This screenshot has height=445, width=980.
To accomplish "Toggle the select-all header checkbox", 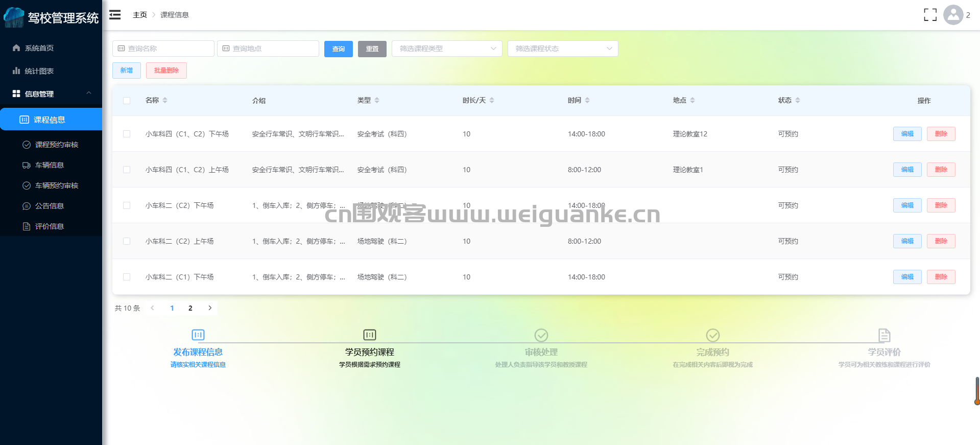I will pyautogui.click(x=127, y=101).
